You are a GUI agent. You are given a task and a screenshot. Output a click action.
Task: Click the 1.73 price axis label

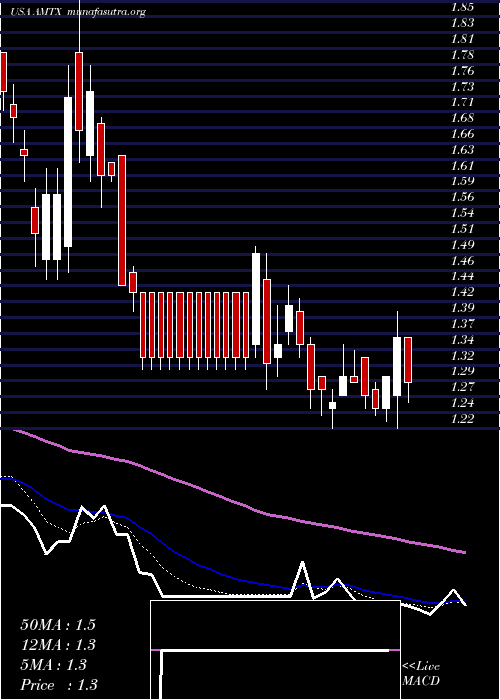click(x=462, y=86)
